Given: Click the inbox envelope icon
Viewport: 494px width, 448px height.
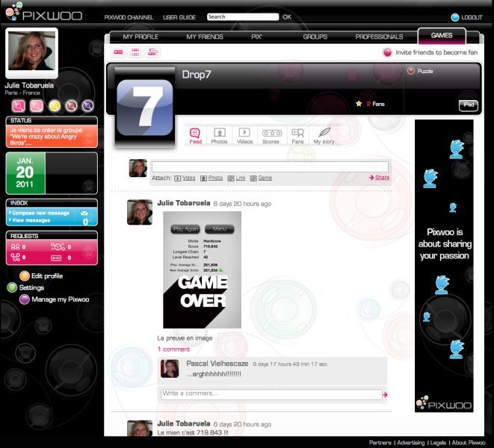Looking at the screenshot, I should pyautogui.click(x=84, y=213).
